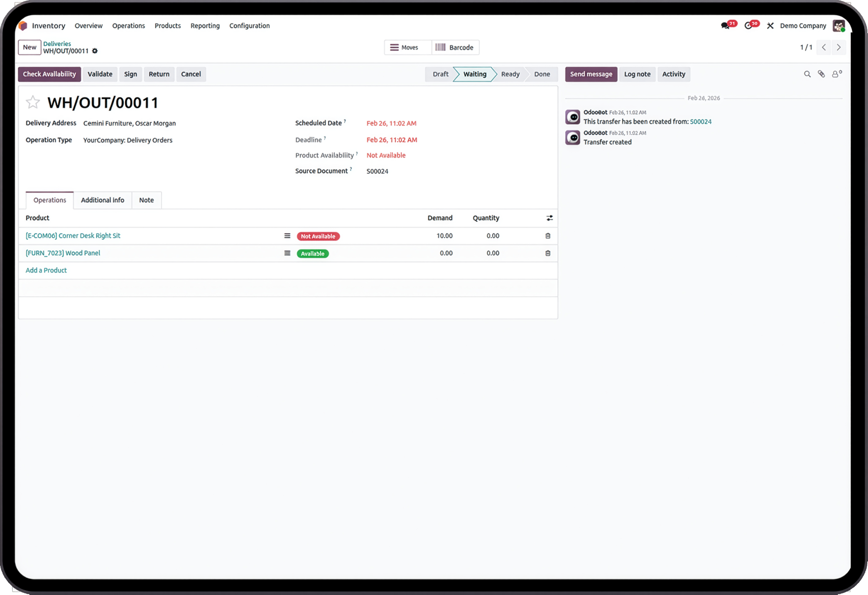The height and width of the screenshot is (595, 868).
Task: Open Demo Company switcher
Action: coord(803,26)
